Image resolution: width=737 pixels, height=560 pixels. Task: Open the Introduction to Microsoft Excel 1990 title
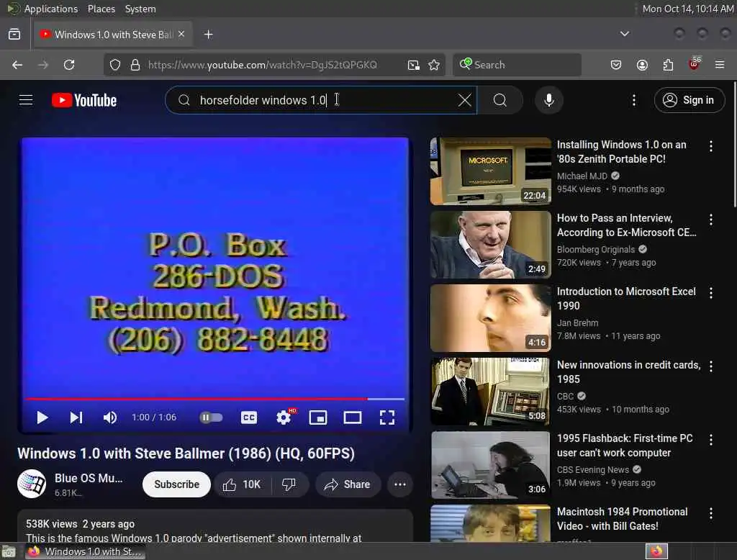point(626,299)
